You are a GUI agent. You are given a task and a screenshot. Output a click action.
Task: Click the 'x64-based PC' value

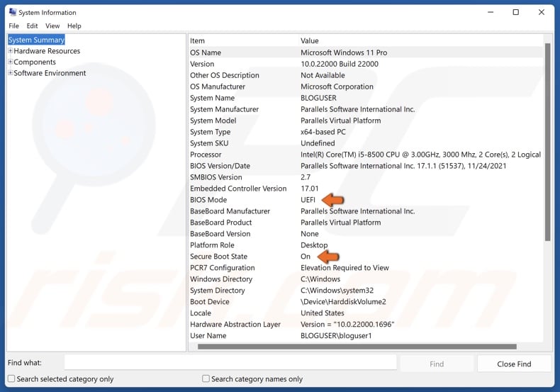click(x=323, y=132)
